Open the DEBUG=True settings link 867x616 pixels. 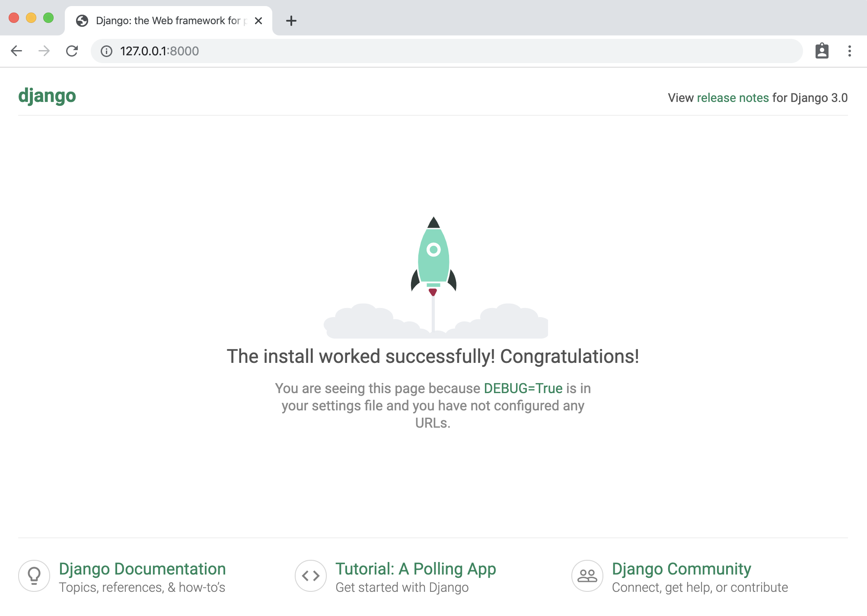click(523, 388)
